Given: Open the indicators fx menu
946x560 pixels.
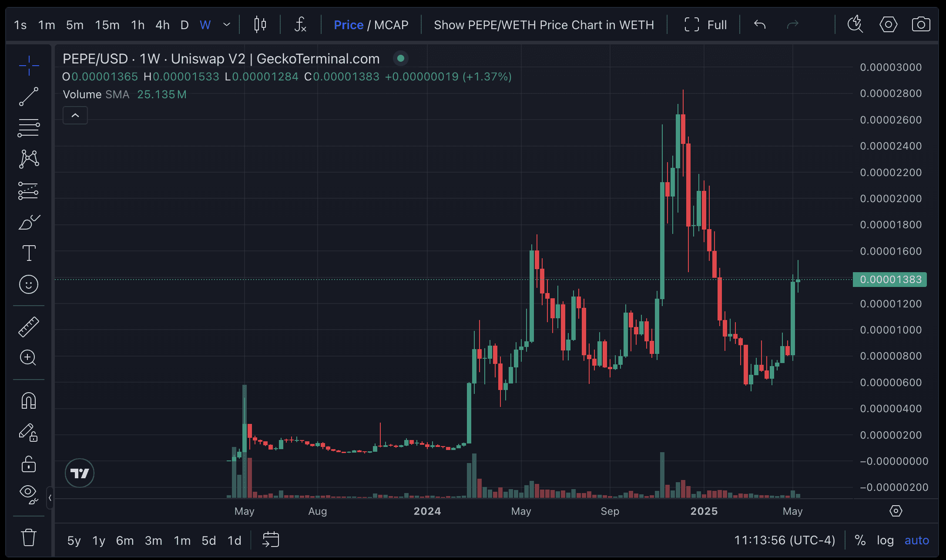Looking at the screenshot, I should click(300, 25).
